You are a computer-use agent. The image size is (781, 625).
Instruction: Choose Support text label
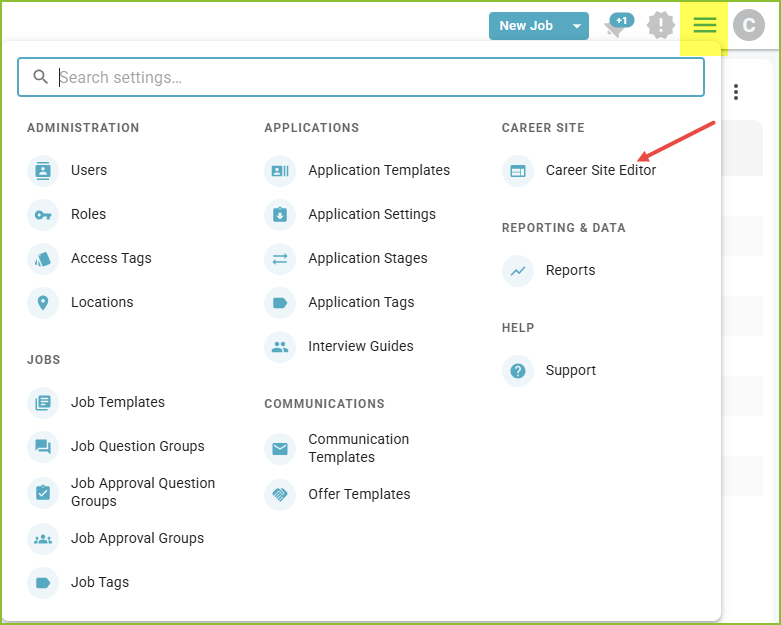[x=571, y=371]
